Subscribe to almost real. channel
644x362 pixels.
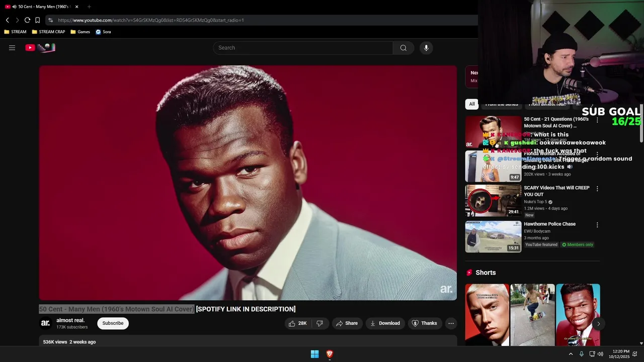[x=113, y=323]
